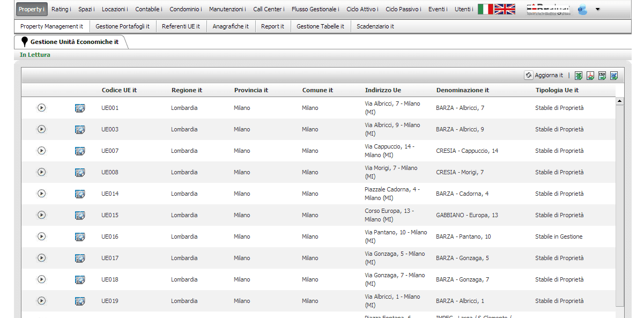Click the blue user info icon
Screen dimensions: 644x318
click(x=582, y=10)
